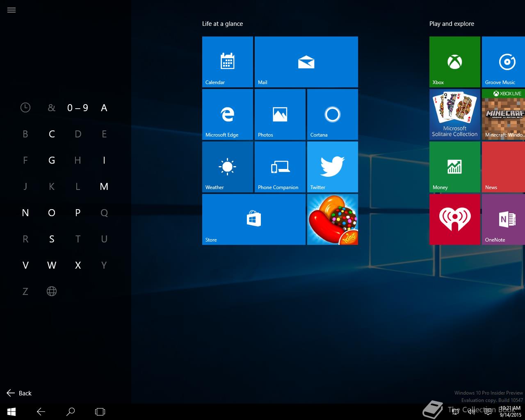Click the Life at a glance heading
Image resolution: width=525 pixels, height=420 pixels.
click(x=222, y=24)
